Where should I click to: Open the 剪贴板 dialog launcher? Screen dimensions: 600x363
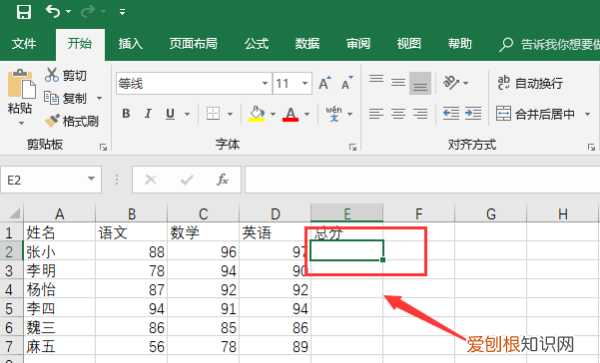coord(103,147)
